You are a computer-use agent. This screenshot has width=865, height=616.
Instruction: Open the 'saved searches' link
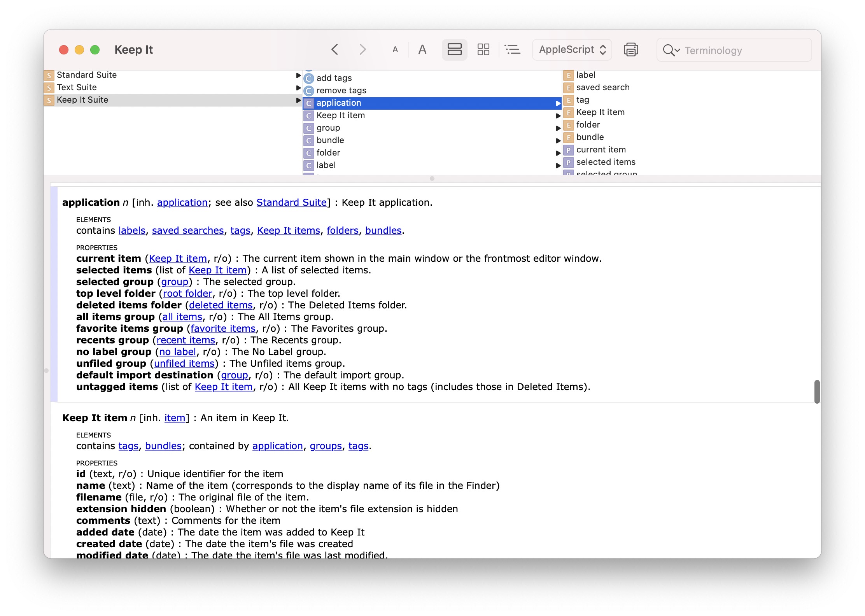[x=188, y=231]
